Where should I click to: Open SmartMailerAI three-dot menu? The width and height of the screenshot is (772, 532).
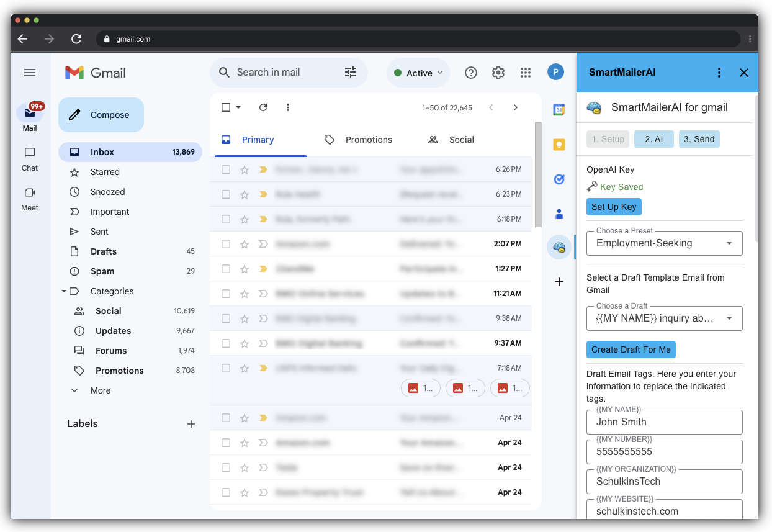[x=719, y=73]
